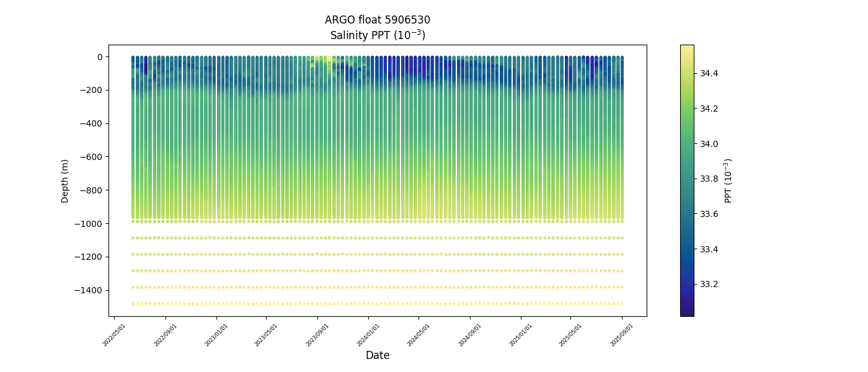Click the plot title 'ARGO float 5906530'

point(377,20)
